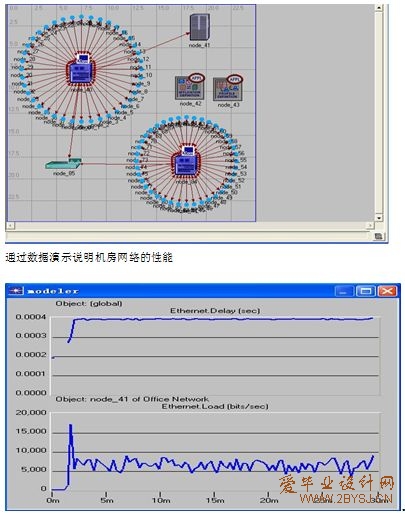The image size is (405, 517).
Task: Click the scroll down arrow of the topology view
Action: pos(379,218)
